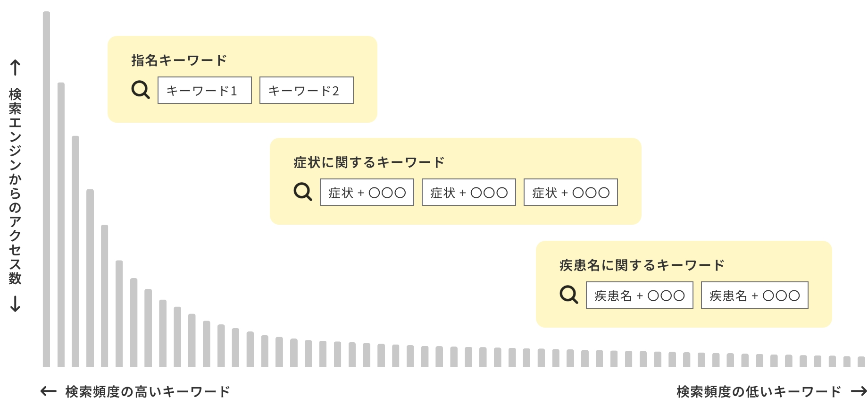Click the last 症状 + ○○○ box
868x406 pixels.
point(571,192)
